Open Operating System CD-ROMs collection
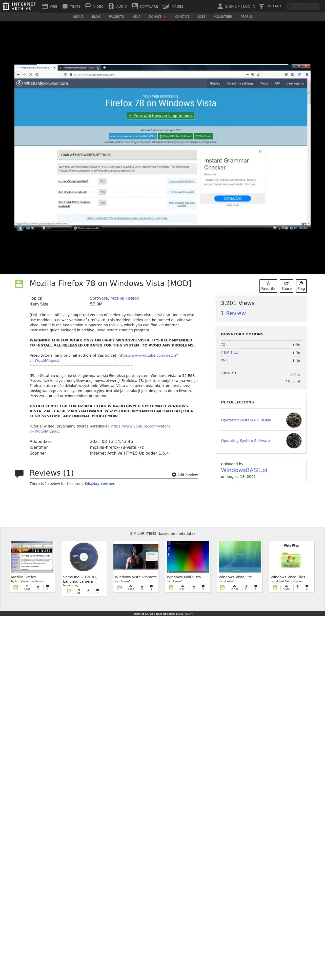This screenshot has height=980, width=325. click(246, 420)
